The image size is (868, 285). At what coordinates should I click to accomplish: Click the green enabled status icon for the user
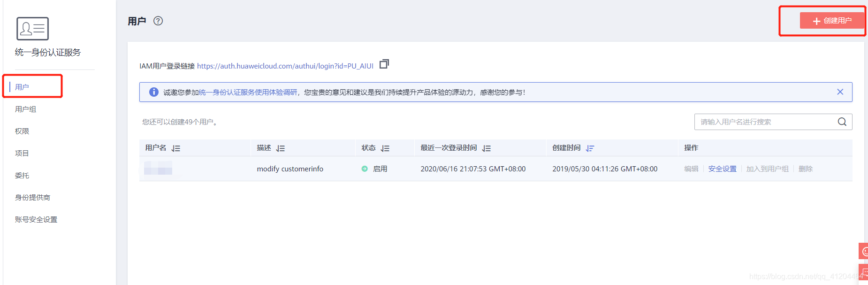point(365,169)
